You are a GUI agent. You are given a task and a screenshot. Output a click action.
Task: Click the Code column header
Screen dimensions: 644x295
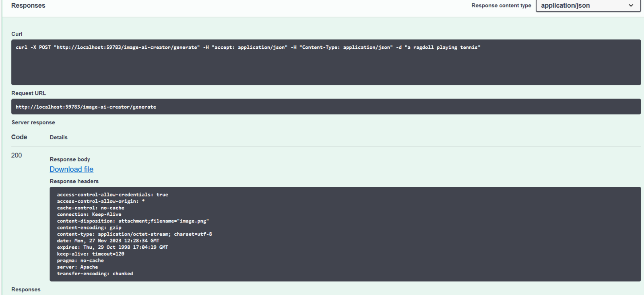[x=19, y=137]
